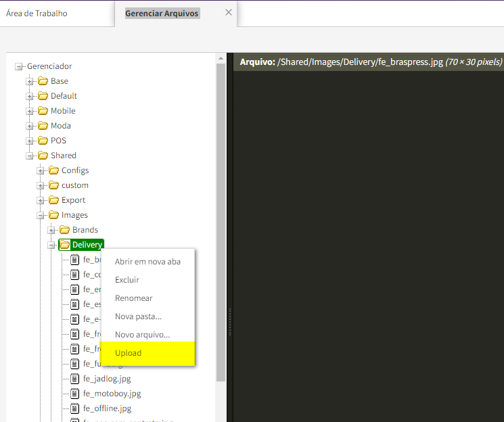Expand the Default folder
Image resolution: width=504 pixels, height=422 pixels.
(30, 97)
